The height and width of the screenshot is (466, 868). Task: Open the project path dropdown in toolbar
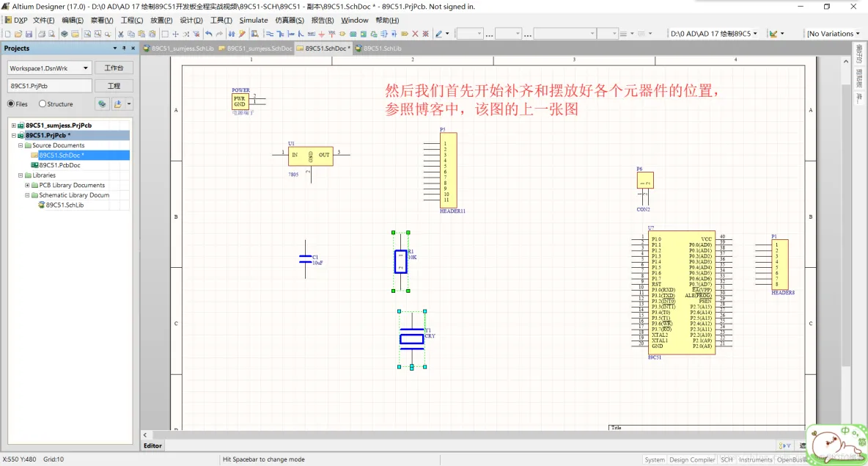click(755, 34)
